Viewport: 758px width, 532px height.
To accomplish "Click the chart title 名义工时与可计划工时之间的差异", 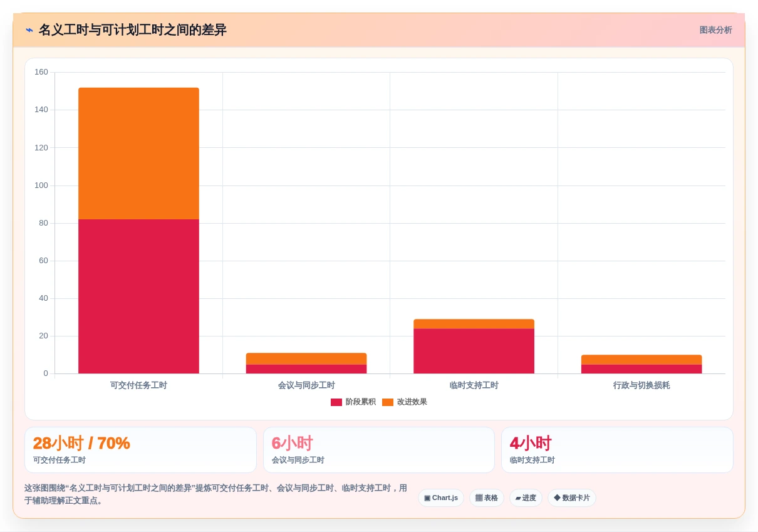I will (133, 30).
